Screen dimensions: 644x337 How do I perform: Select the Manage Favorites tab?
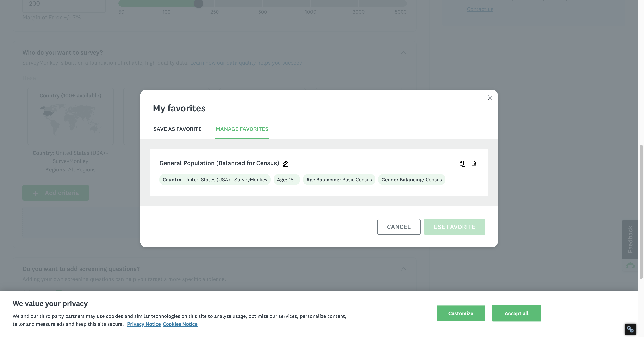point(242,129)
